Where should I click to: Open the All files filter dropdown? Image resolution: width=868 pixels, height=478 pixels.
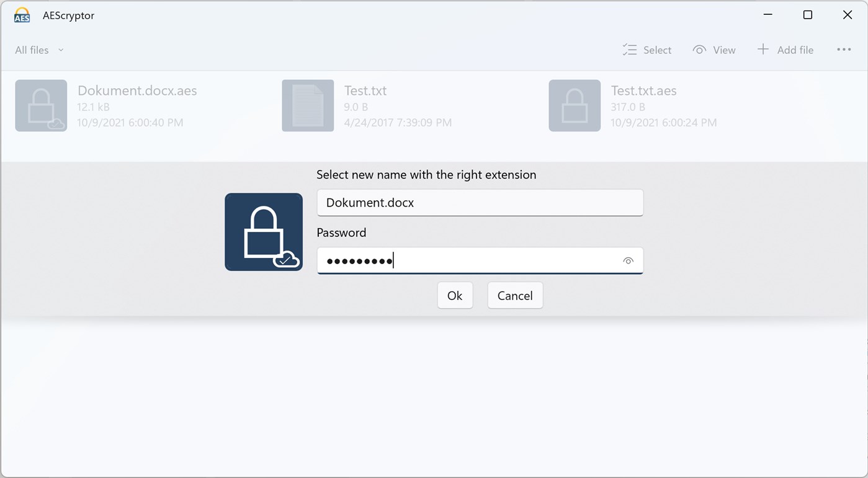pyautogui.click(x=38, y=50)
